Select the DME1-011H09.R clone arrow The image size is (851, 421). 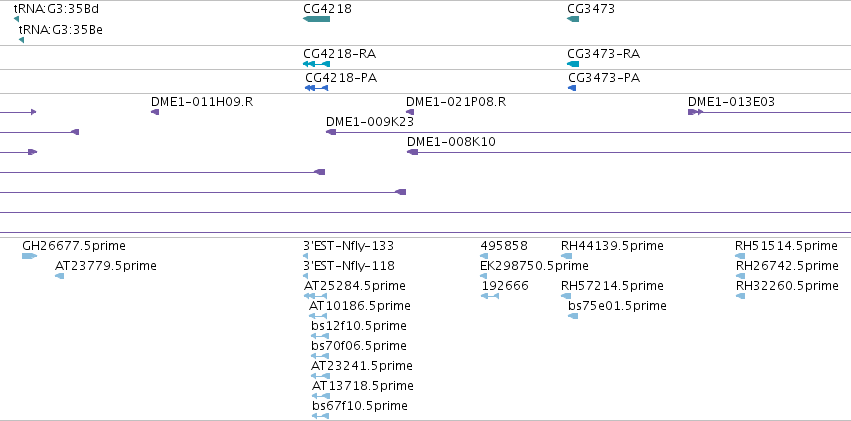[x=155, y=112]
